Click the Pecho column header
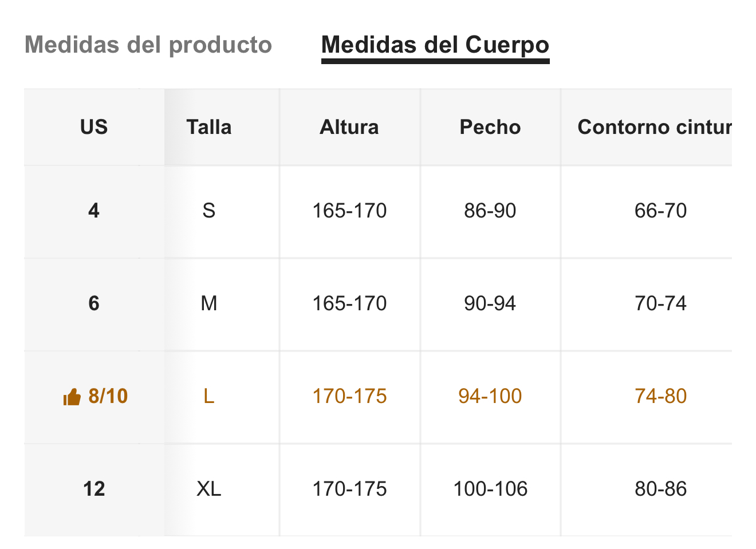 coord(490,127)
